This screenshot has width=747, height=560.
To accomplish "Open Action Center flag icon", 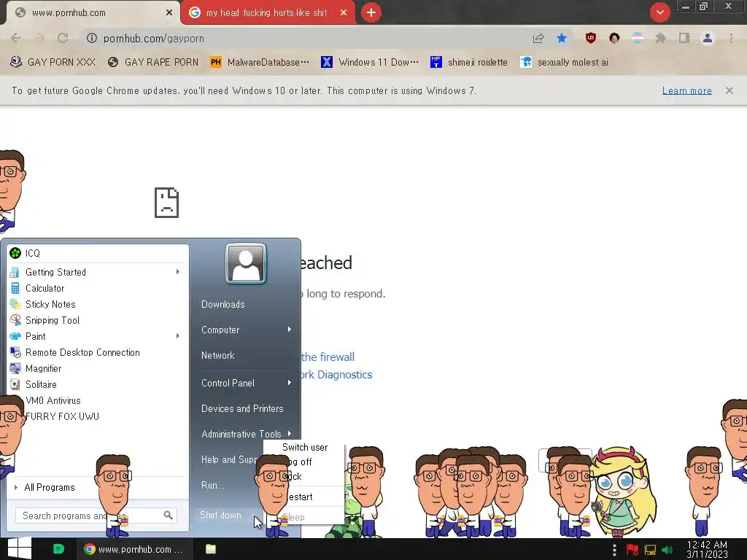I will click(x=632, y=550).
